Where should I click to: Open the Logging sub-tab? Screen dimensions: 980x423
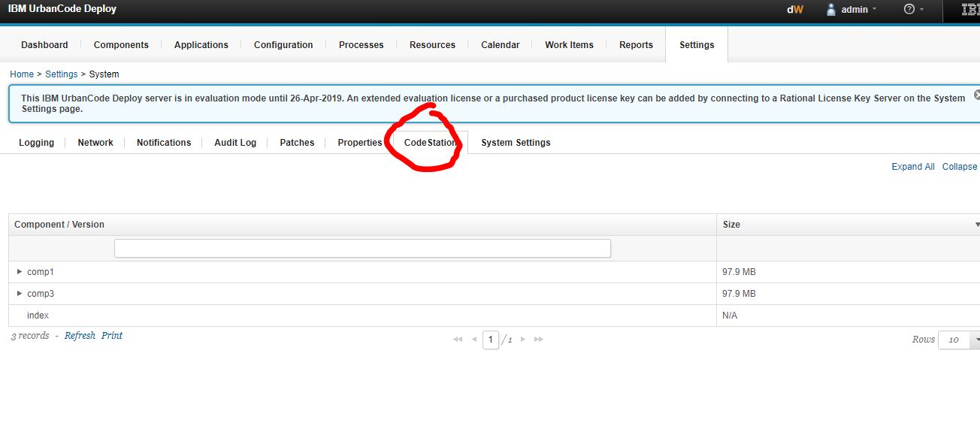[36, 143]
